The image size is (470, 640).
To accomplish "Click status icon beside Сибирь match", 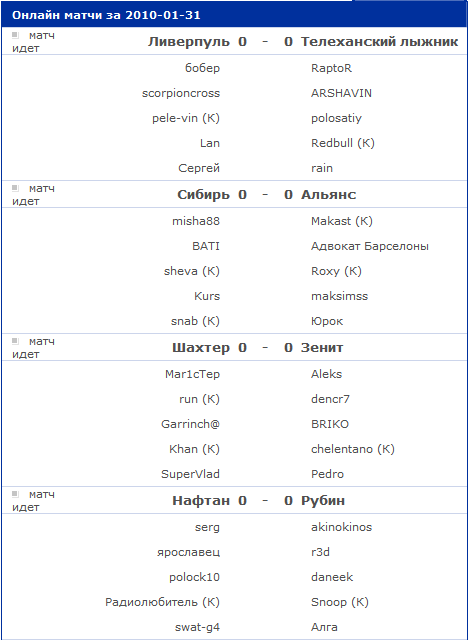I will (x=16, y=188).
